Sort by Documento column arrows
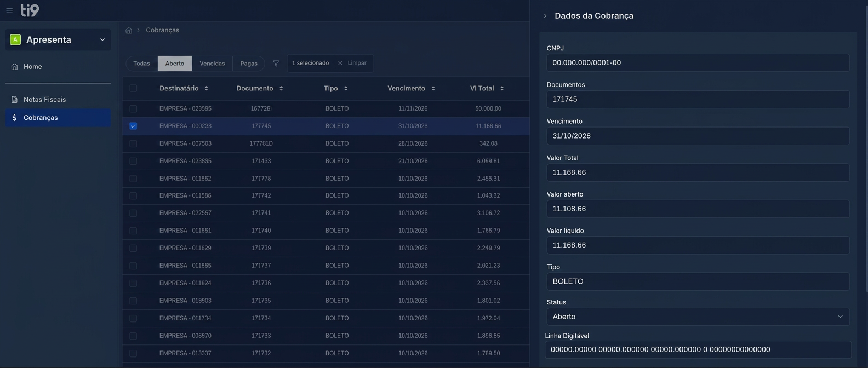The image size is (868, 368). (281, 89)
